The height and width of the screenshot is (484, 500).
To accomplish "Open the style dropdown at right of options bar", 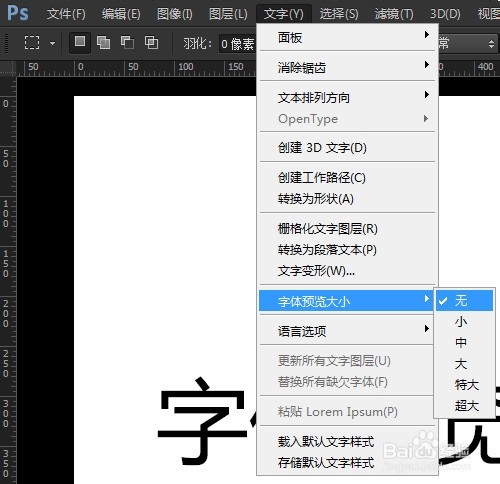I will tap(468, 44).
